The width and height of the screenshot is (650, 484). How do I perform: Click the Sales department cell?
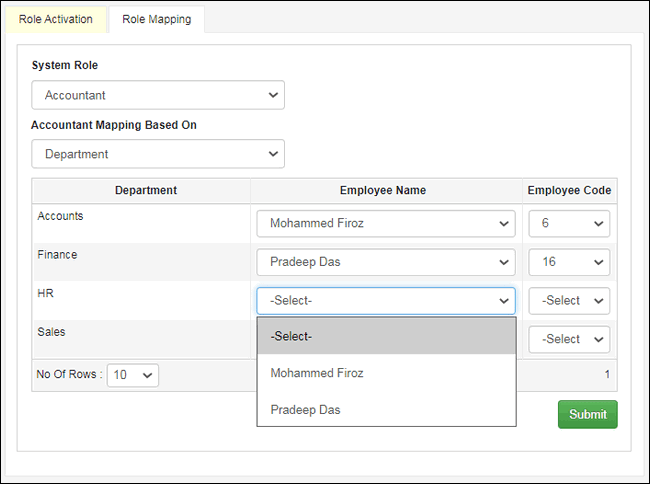141,339
